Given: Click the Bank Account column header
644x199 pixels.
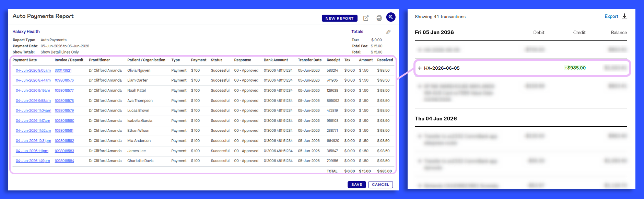Looking at the screenshot, I should click(276, 60).
